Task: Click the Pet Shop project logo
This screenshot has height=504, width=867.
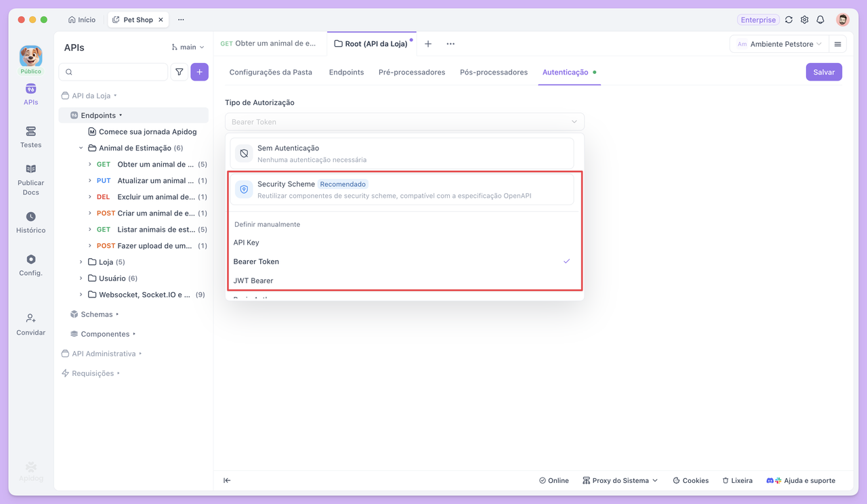Action: tap(30, 56)
